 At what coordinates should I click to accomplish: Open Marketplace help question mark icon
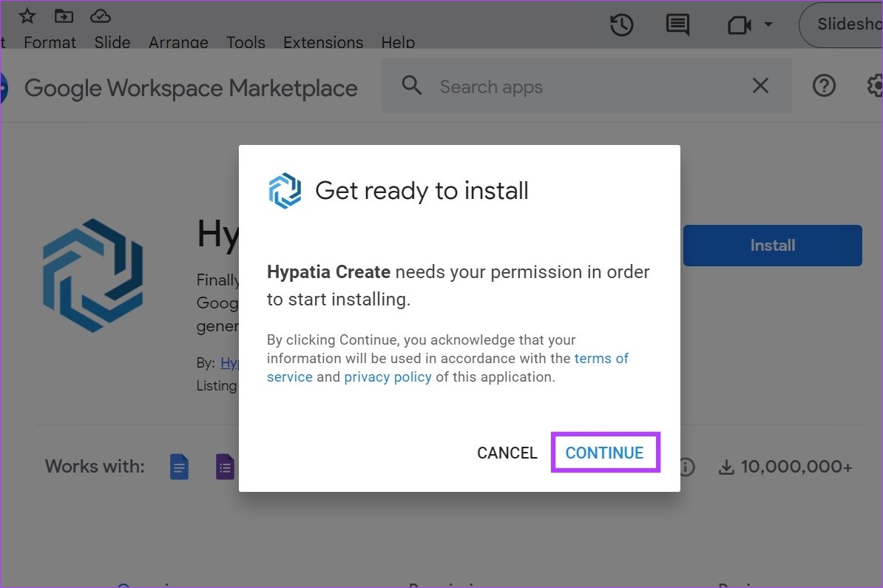click(824, 86)
